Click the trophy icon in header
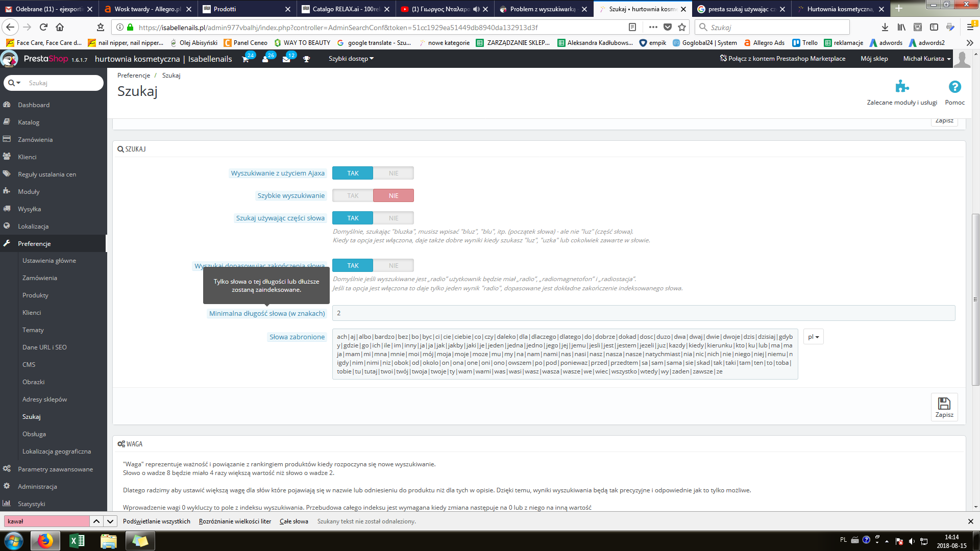Screen dimensions: 980x551 306,59
